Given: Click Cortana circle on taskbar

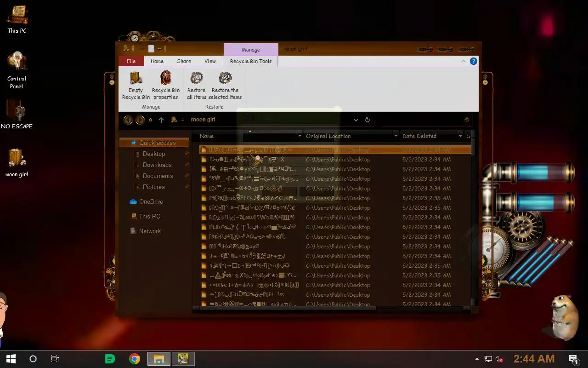Looking at the screenshot, I should [33, 359].
